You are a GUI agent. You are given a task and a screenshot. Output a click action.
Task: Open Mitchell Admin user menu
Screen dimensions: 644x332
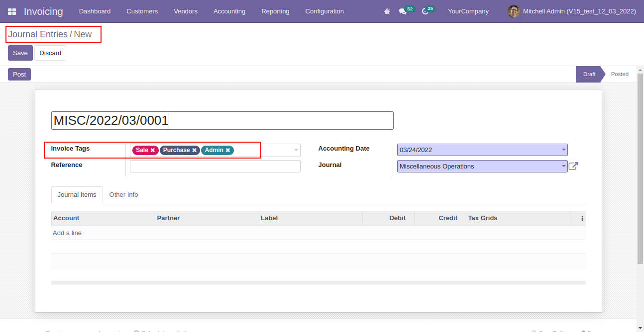[572, 11]
